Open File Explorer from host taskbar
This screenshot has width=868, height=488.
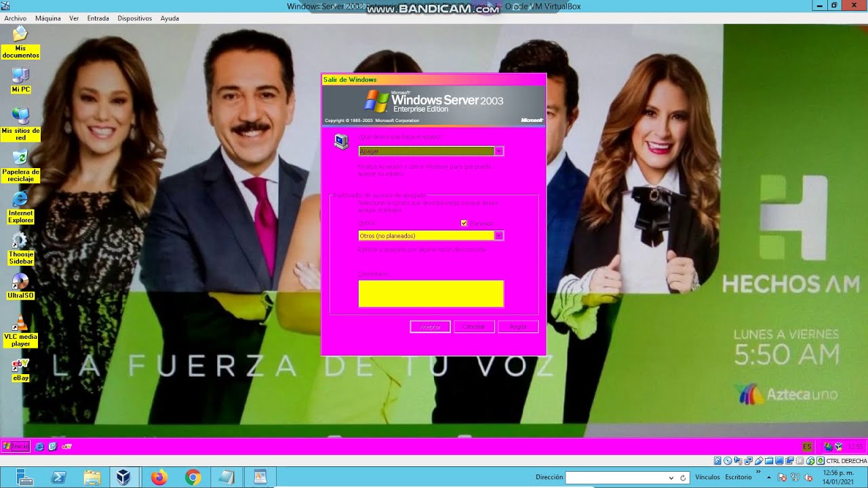click(92, 477)
